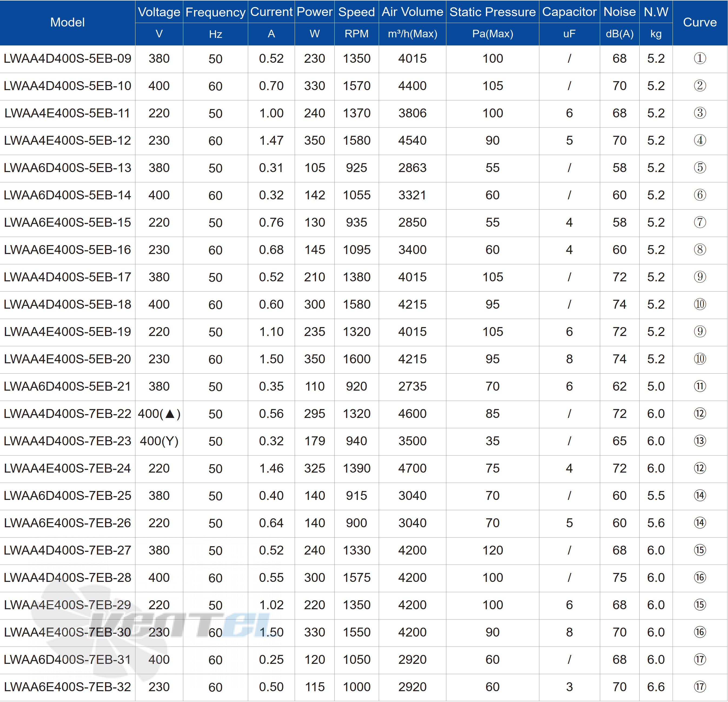The width and height of the screenshot is (728, 702).
Task: Select air volume value 4540
Action: coord(412,140)
